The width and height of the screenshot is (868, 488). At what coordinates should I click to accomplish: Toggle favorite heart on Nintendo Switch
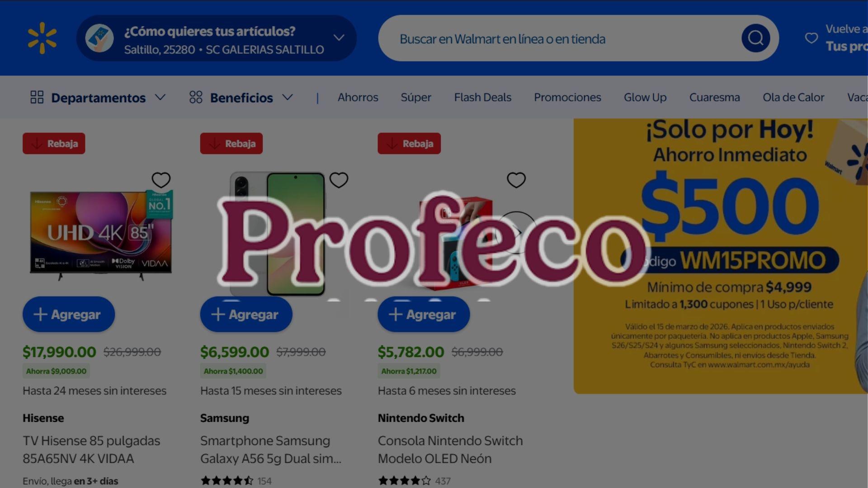516,180
